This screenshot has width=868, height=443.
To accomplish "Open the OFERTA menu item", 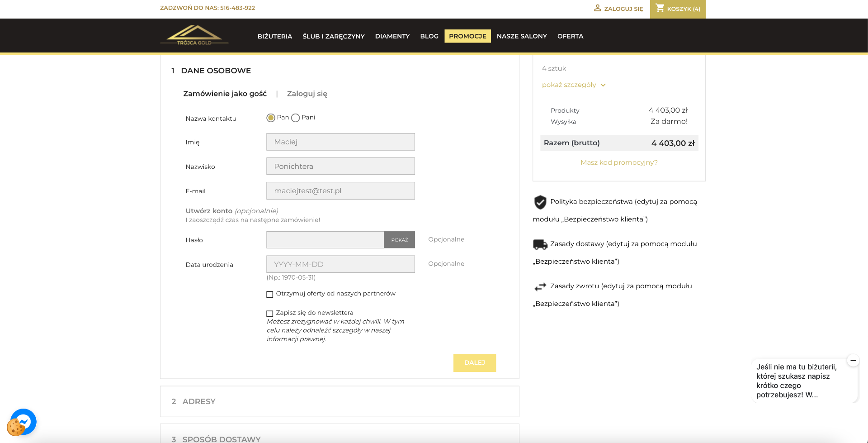I will pyautogui.click(x=570, y=36).
